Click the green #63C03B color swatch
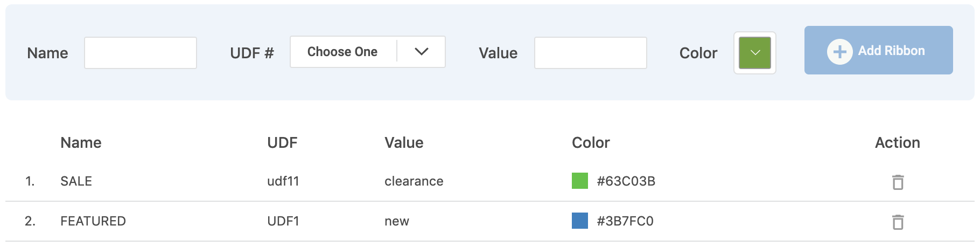 580,181
